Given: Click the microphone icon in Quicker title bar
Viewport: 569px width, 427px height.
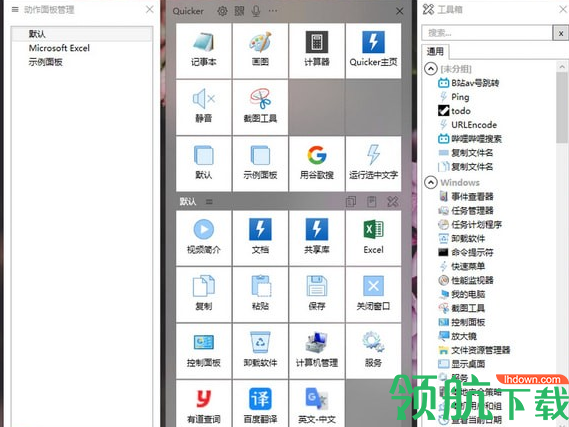Looking at the screenshot, I should point(256,11).
